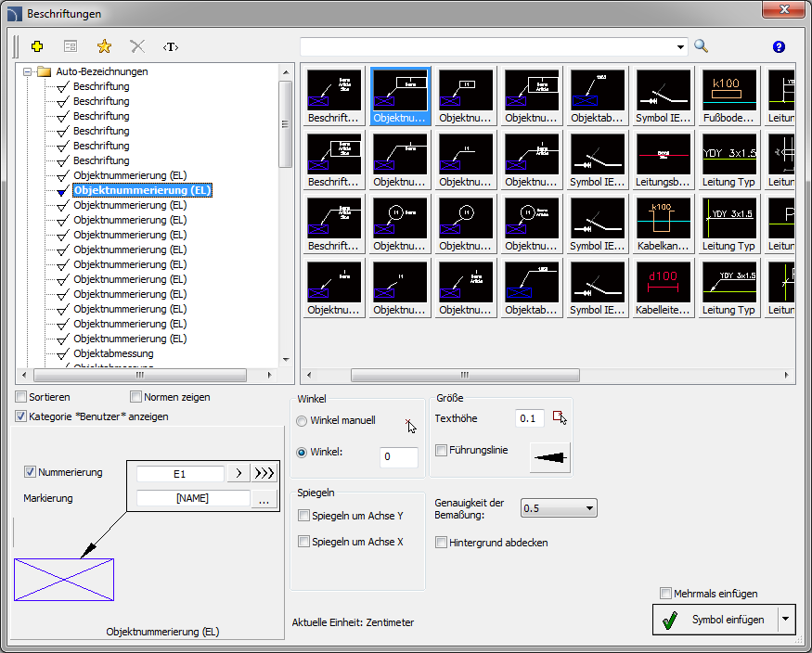Select the first Beschriftung tree entry
This screenshot has height=653, width=812.
tap(101, 86)
